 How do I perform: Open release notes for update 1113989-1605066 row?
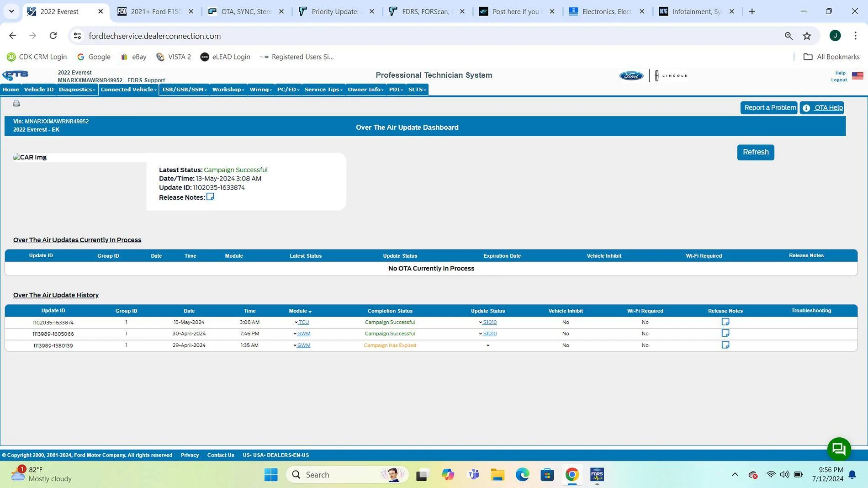coord(725,334)
